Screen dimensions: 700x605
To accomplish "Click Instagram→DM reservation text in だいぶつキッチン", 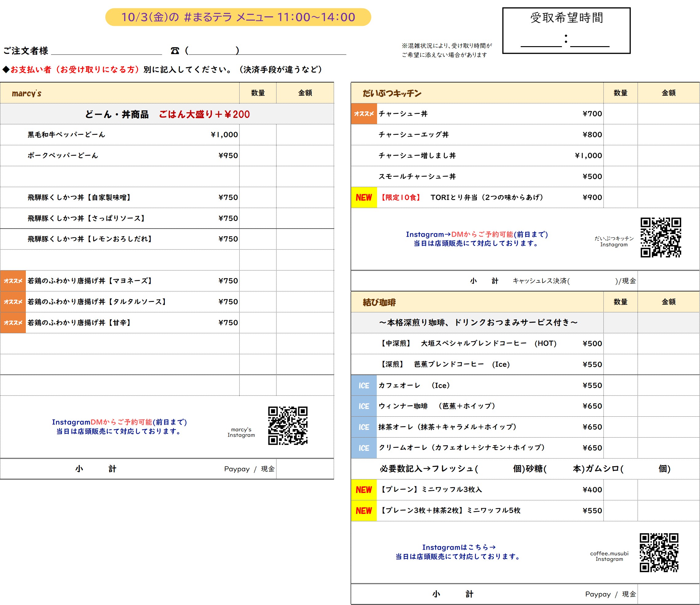I will (x=476, y=234).
